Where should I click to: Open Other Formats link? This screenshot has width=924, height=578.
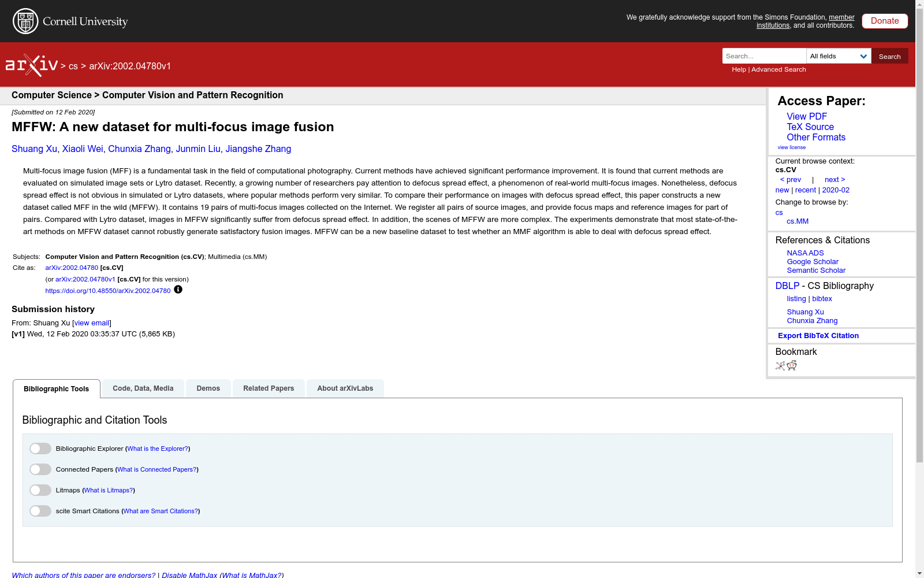coord(816,138)
